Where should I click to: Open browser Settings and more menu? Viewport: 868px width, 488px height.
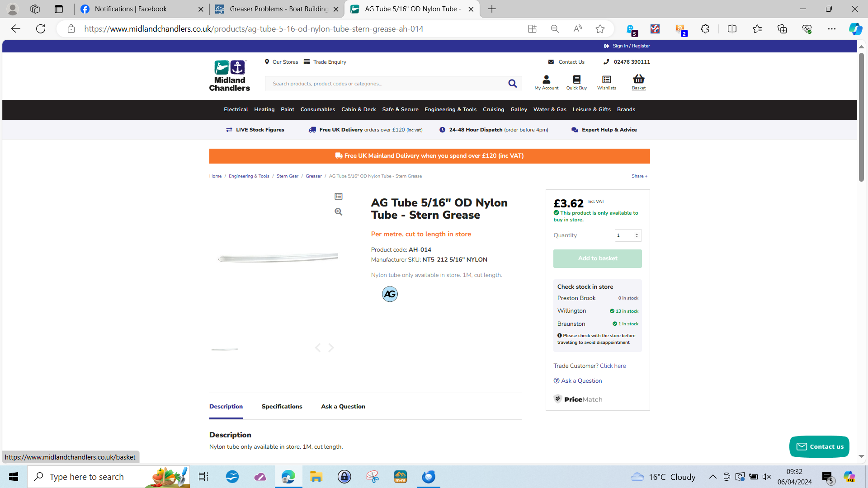coord(832,29)
